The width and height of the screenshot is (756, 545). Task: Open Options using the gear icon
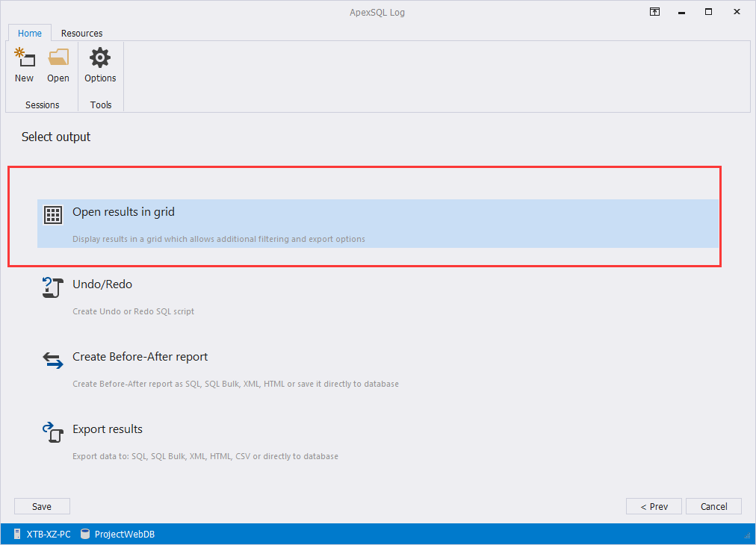(100, 57)
